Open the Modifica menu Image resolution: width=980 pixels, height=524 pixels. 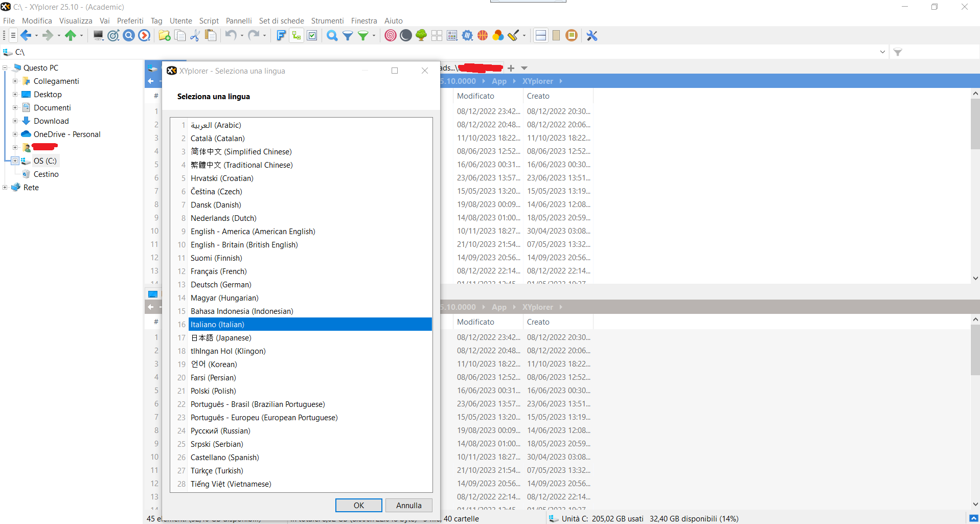pos(37,21)
